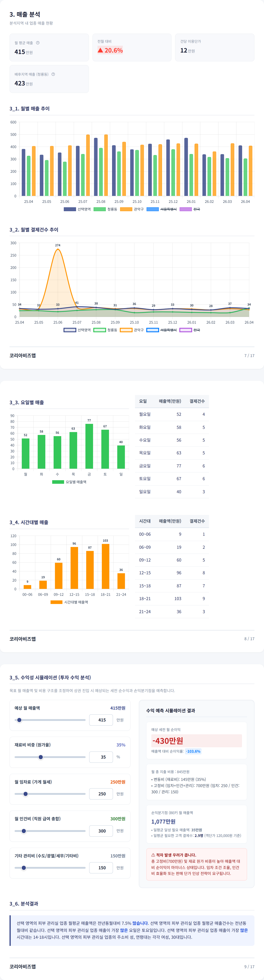Click red up-triangle icon in 전월 대비 card
The width and height of the screenshot is (264, 980).
(100, 50)
